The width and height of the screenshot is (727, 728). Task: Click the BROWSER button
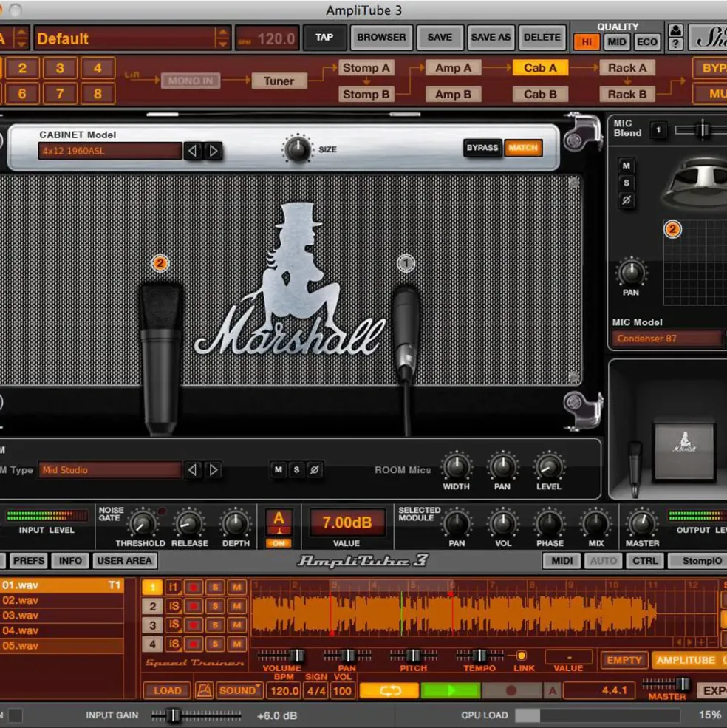point(381,37)
